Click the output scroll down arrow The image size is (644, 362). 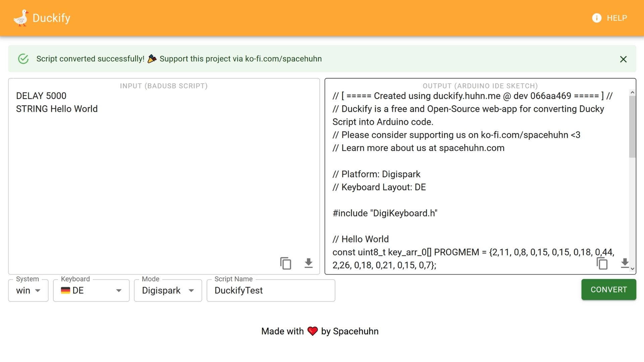tap(632, 268)
